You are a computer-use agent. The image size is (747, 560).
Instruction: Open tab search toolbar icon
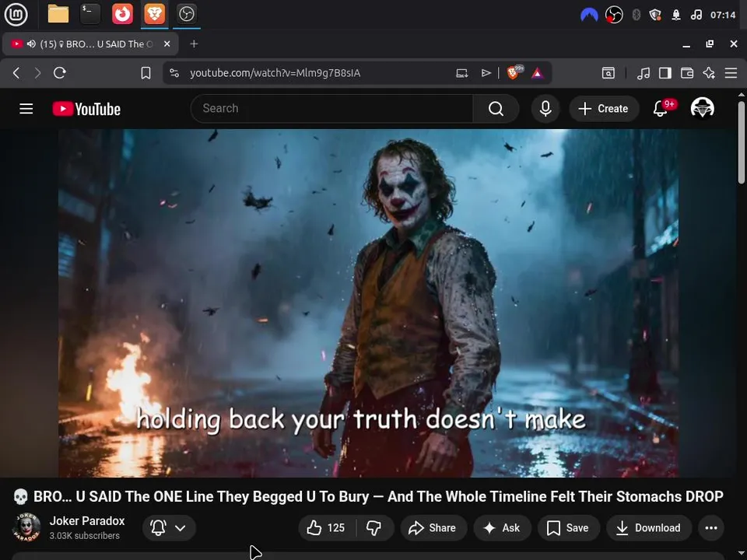(x=608, y=73)
